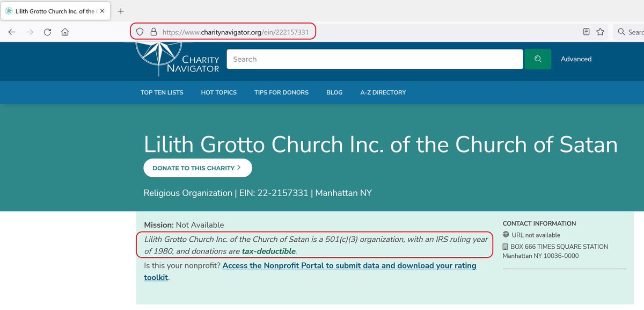Image resolution: width=644 pixels, height=310 pixels.
Task: Click the green search magnifier button
Action: tap(538, 59)
